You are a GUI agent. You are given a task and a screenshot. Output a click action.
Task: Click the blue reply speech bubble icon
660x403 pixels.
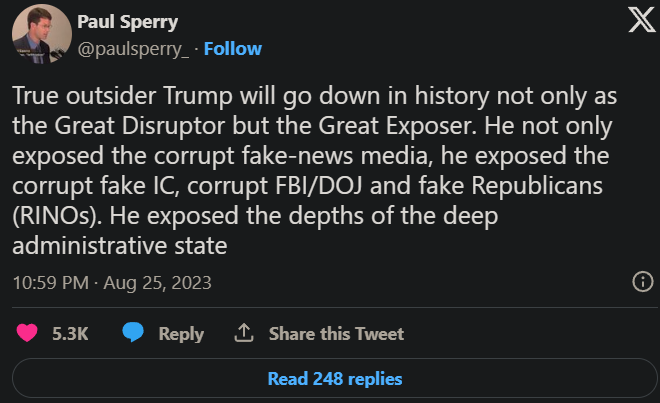click(133, 333)
